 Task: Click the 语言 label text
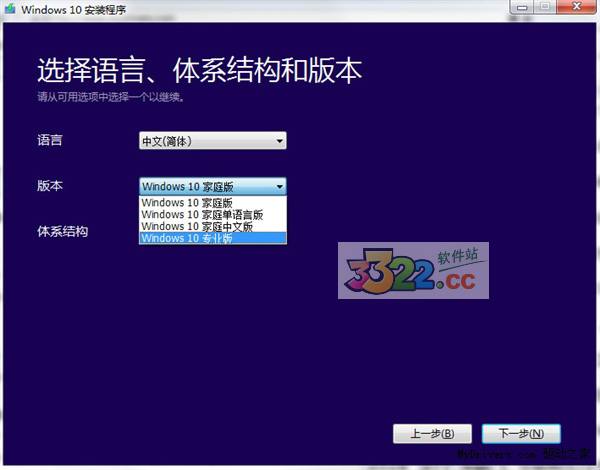(x=50, y=140)
